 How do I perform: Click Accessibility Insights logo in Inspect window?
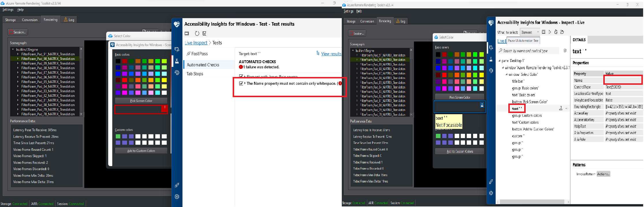pyautogui.click(x=491, y=23)
